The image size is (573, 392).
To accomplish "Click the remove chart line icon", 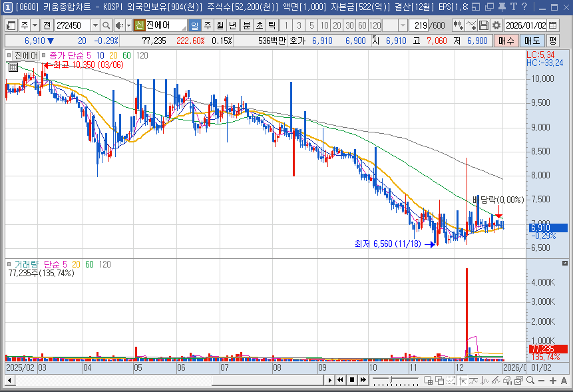I will 471,25.
